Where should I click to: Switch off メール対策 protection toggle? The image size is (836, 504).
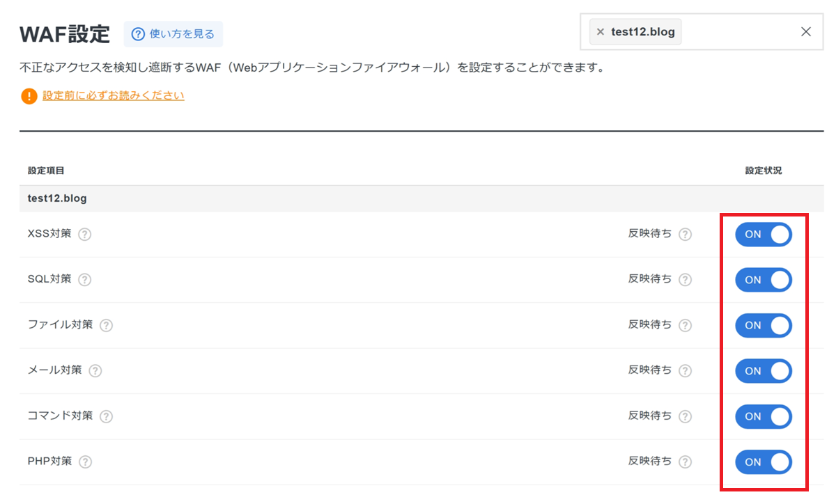click(763, 371)
